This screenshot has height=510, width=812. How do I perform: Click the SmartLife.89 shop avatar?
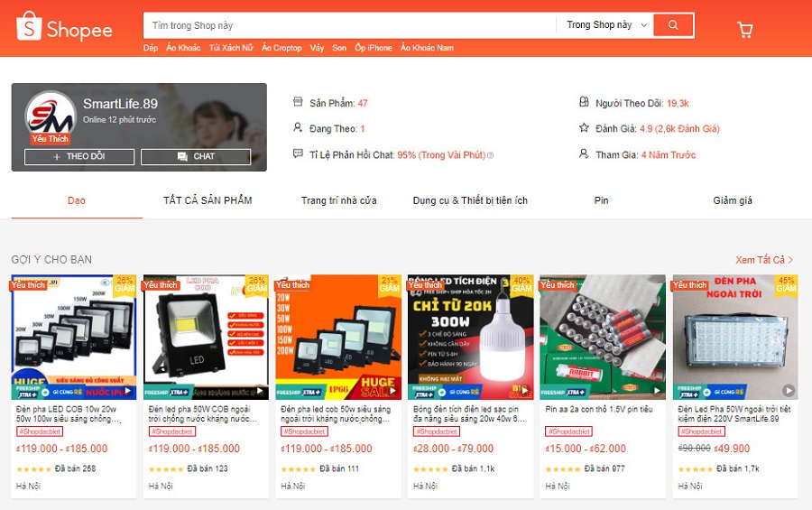click(51, 116)
